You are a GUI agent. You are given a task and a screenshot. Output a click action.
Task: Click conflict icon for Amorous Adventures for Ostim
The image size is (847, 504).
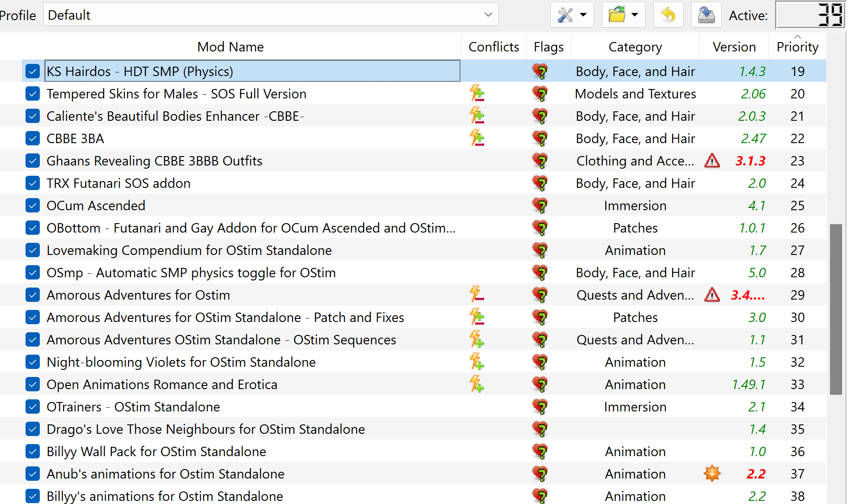[477, 295]
